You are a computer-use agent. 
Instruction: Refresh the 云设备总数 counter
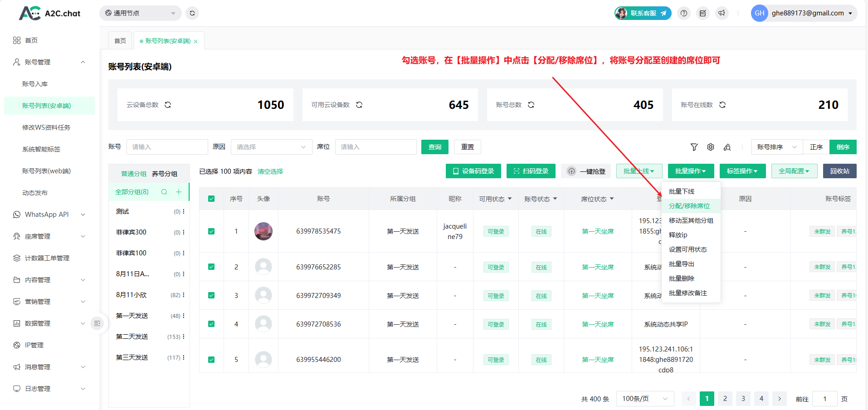click(168, 105)
